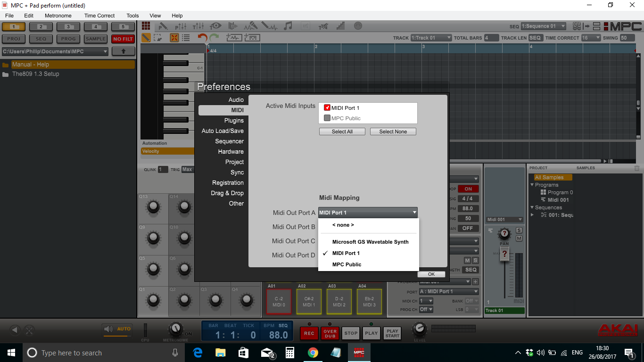
Task: Toggle the red ON loop button
Action: 468,189
